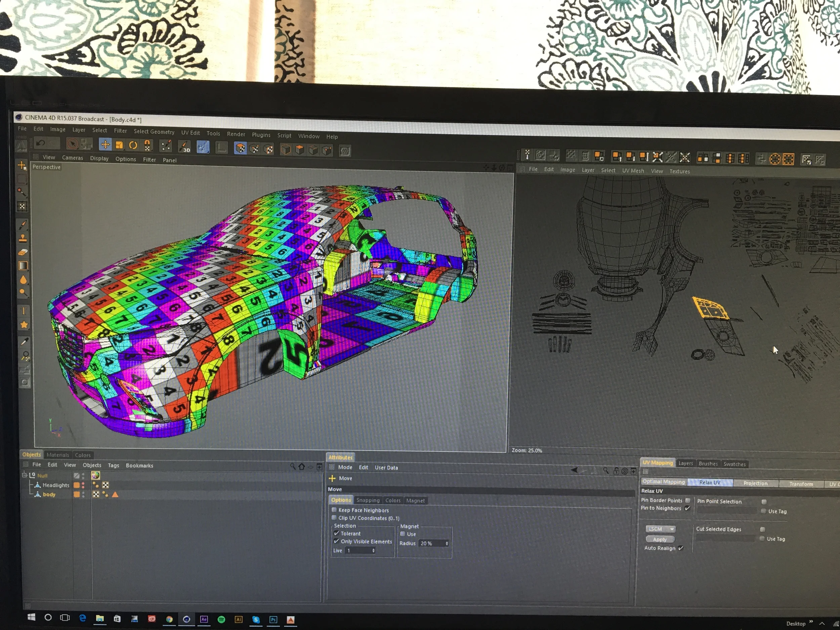Click the 3D paint brush icon
Viewport: 840px width, 630px height.
(184, 146)
